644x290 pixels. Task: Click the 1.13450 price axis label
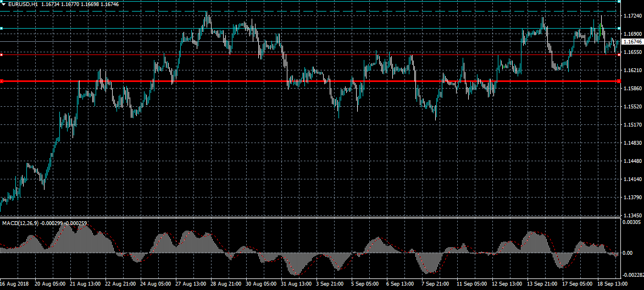click(x=632, y=215)
